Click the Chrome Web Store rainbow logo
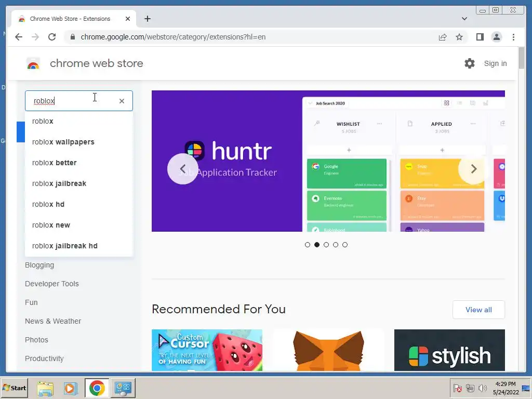Image resolution: width=532 pixels, height=399 pixels. tap(33, 63)
